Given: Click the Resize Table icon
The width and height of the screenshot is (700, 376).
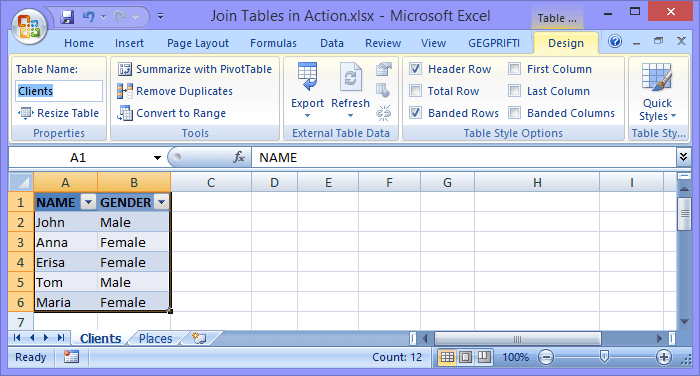Looking at the screenshot, I should [25, 113].
